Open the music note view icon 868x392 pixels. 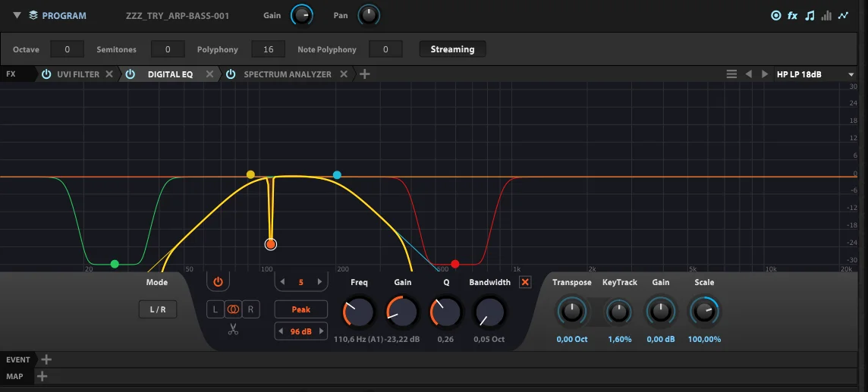[810, 15]
